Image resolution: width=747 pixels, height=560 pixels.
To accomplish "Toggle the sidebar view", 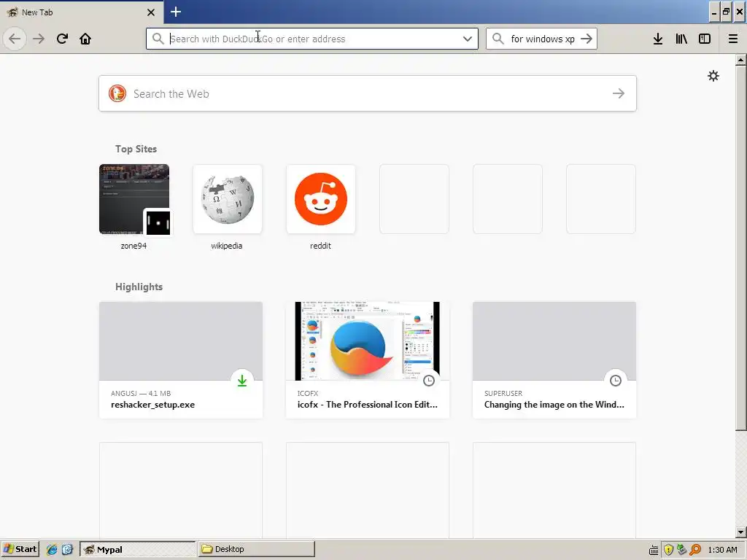I will pyautogui.click(x=705, y=39).
